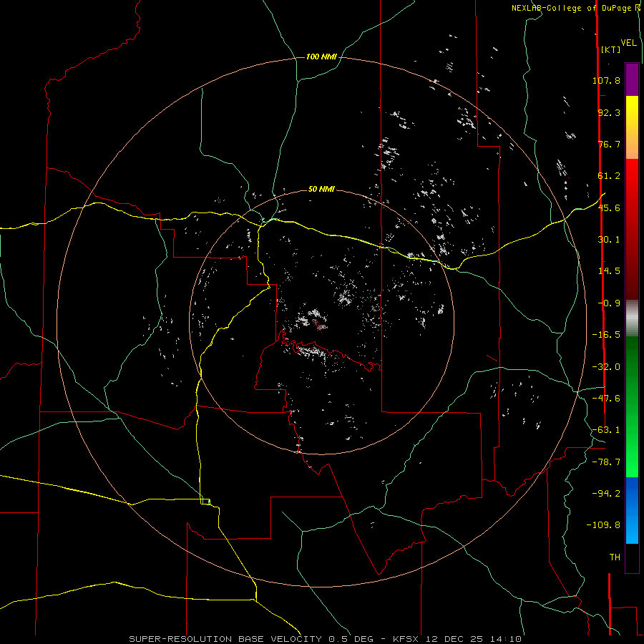Click the VEL legend title
Screen dimensions: 644x644
[628, 43]
